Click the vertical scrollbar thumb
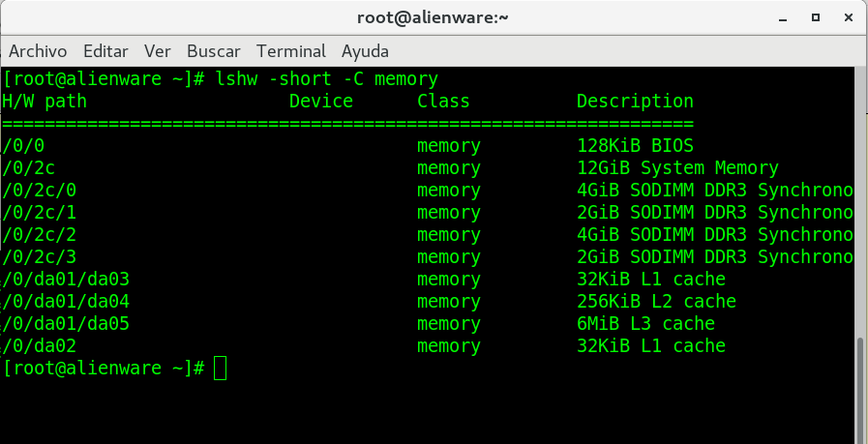Image resolution: width=868 pixels, height=444 pixels. click(860, 385)
